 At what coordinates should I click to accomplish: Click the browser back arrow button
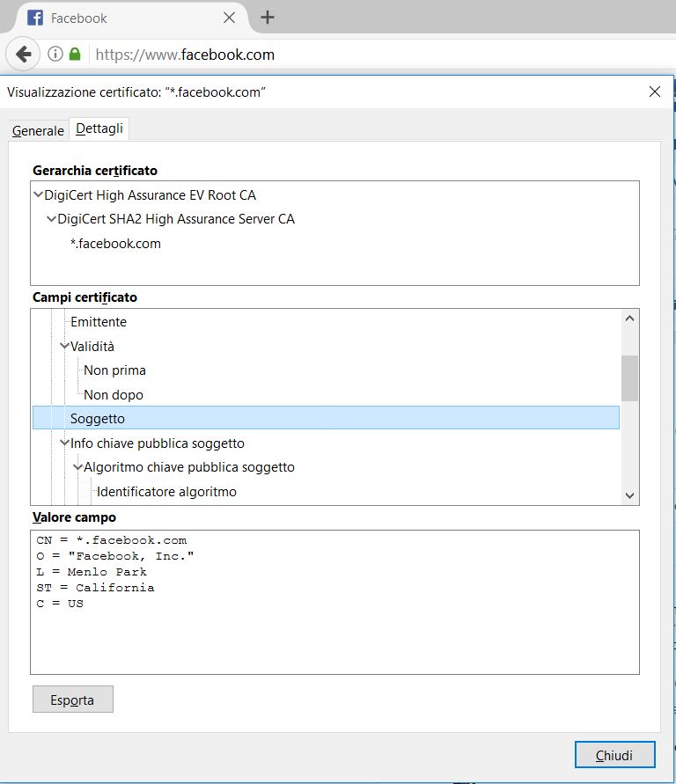point(23,54)
